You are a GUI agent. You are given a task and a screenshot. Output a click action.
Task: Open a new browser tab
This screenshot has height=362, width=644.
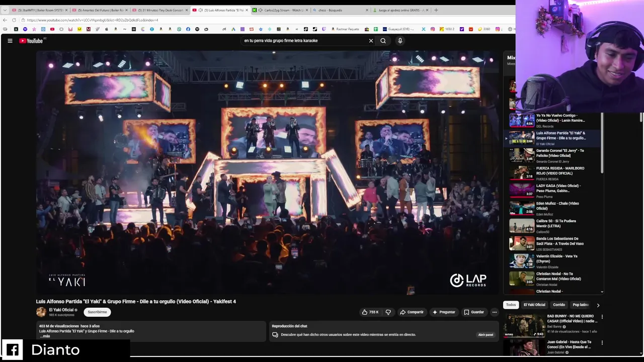(436, 10)
